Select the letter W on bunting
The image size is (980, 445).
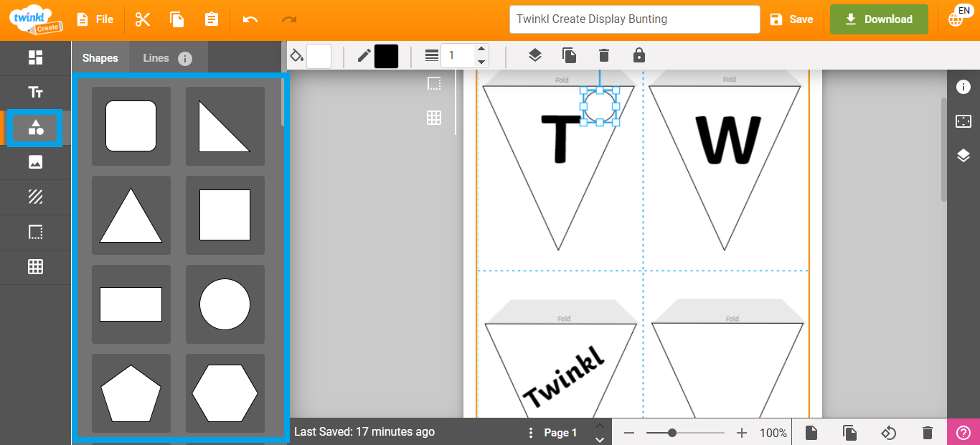pyautogui.click(x=727, y=141)
